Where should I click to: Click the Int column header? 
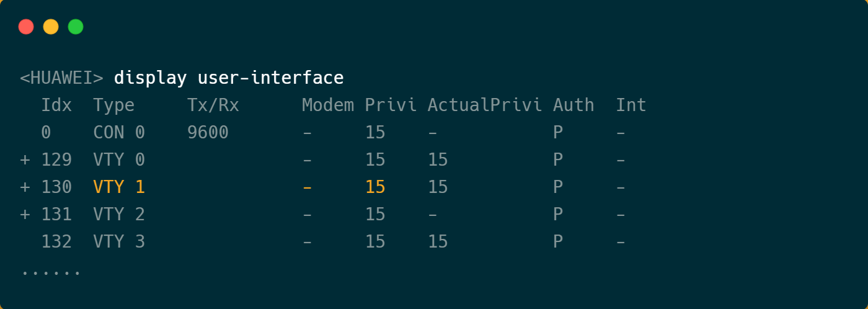point(631,105)
